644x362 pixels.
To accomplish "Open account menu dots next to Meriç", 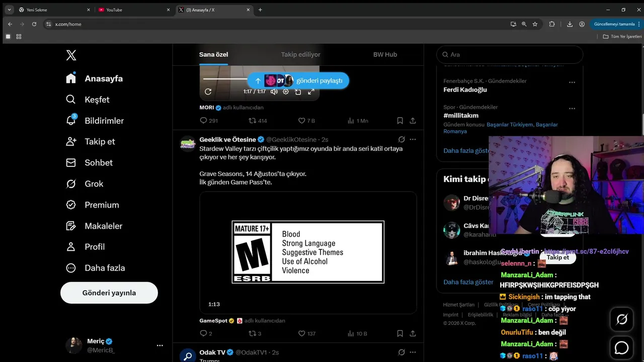I will pyautogui.click(x=160, y=345).
